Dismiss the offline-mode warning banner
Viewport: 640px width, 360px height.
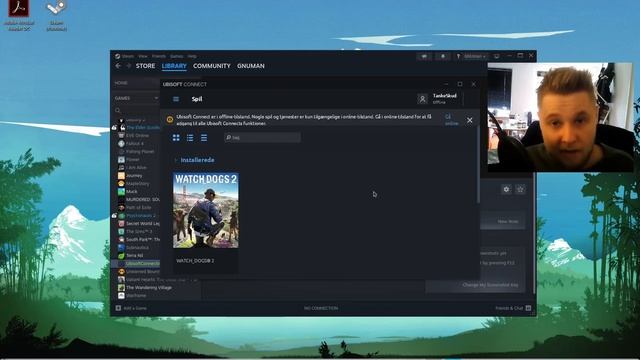pos(469,120)
